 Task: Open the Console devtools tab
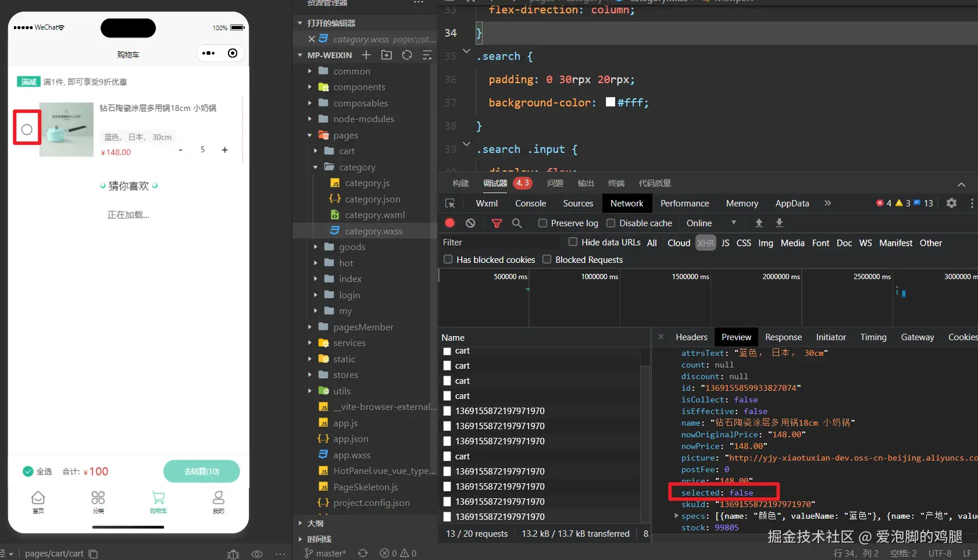[530, 203]
